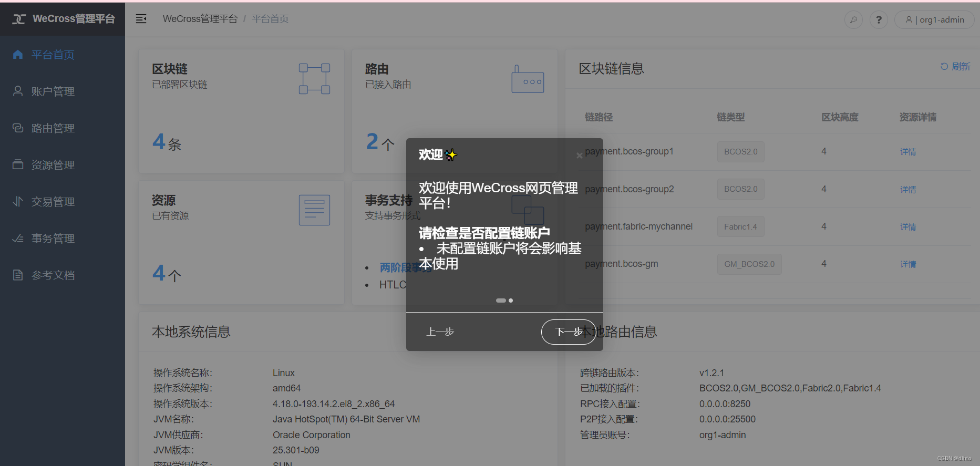Click the document list icon in 资源 card
980x466 pixels.
(314, 210)
